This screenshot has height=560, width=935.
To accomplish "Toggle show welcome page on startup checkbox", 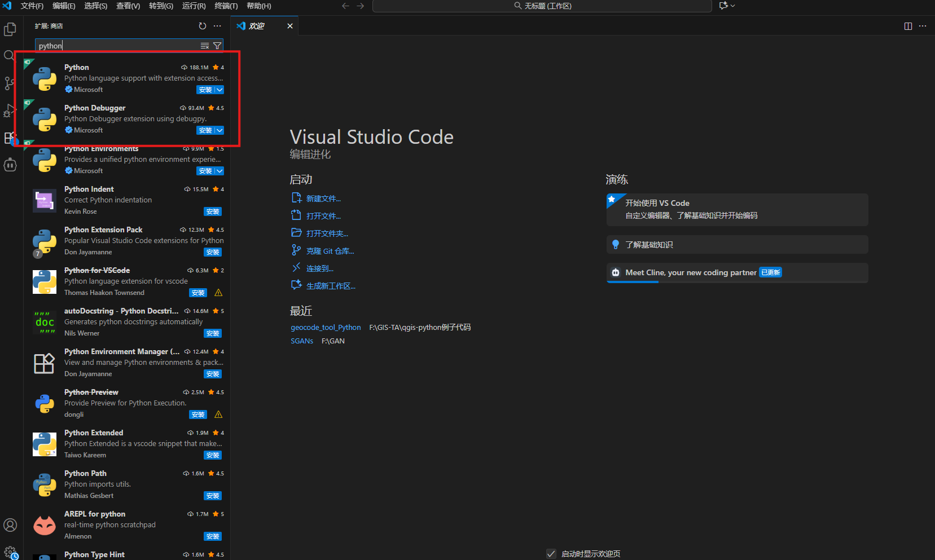I will (x=551, y=554).
